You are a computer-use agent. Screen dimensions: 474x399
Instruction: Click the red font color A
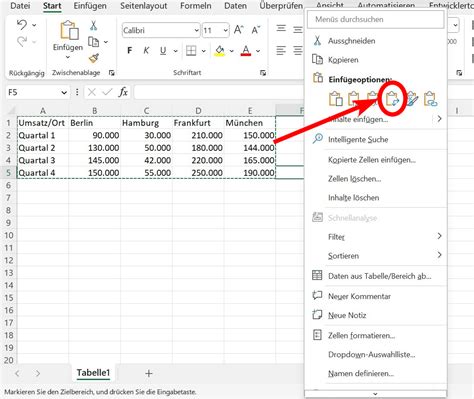(x=246, y=51)
